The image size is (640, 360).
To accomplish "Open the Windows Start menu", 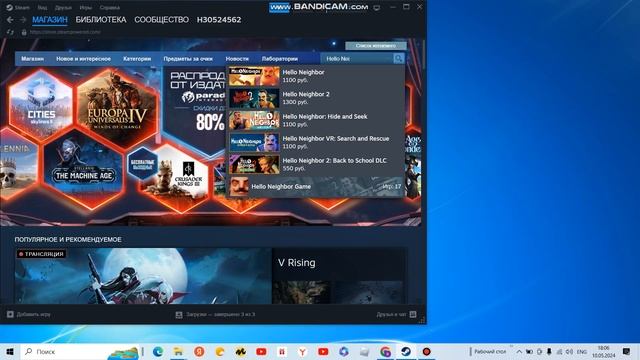I will (10, 351).
